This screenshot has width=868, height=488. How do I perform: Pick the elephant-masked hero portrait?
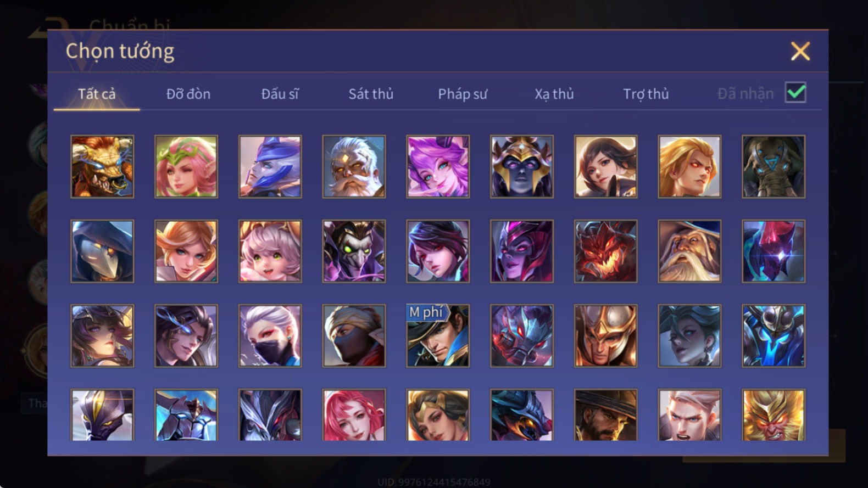(x=774, y=167)
